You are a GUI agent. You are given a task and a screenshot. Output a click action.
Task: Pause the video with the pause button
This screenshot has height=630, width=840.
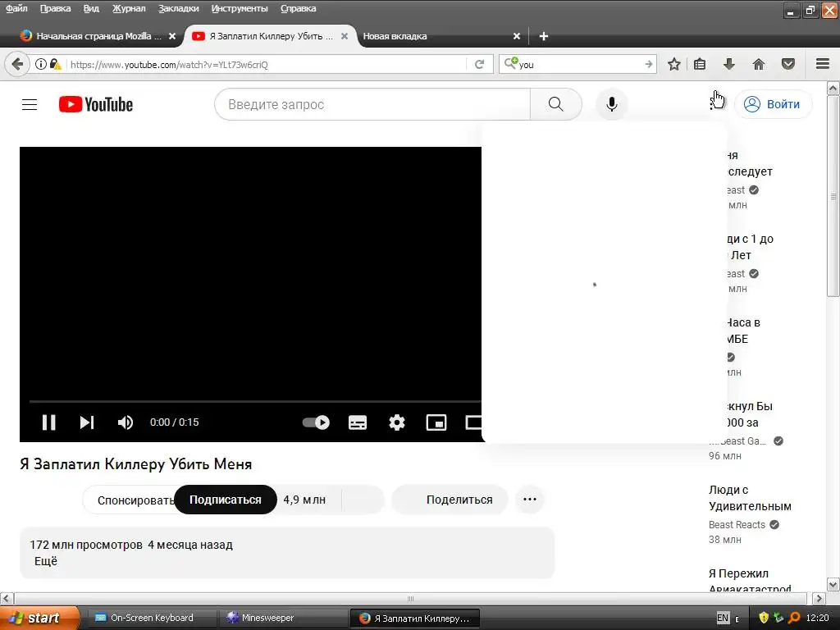coord(48,422)
